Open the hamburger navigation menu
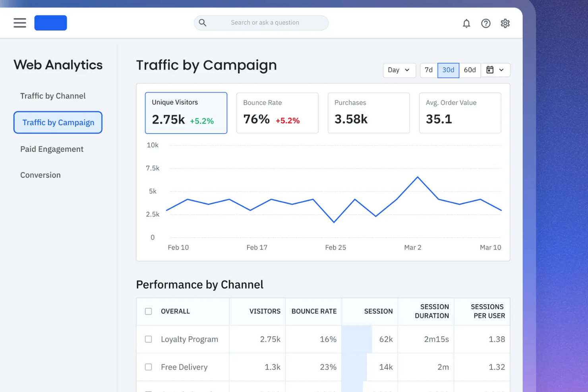 tap(19, 23)
